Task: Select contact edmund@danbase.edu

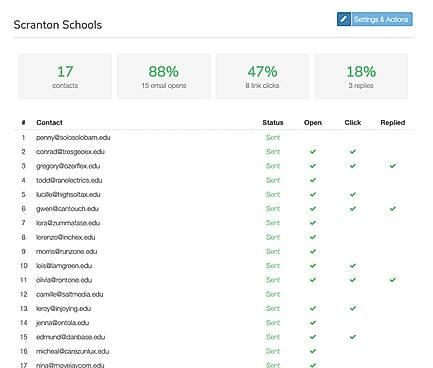Action: (x=70, y=337)
